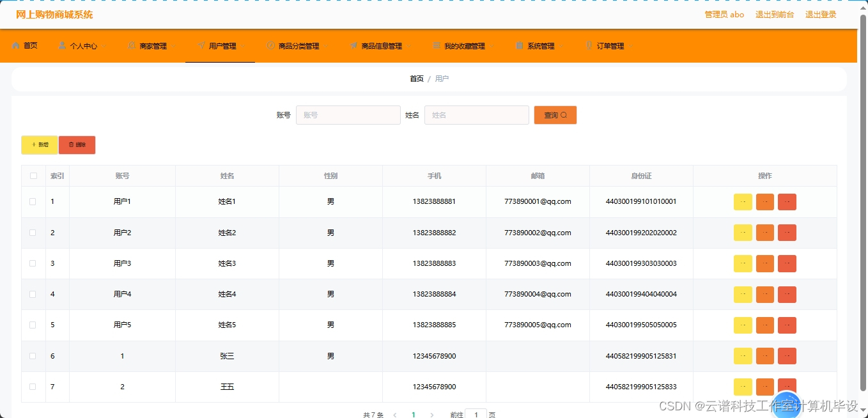Click the orange edit icon in 张三's row
Screen dimensions: 868x418
coord(764,356)
